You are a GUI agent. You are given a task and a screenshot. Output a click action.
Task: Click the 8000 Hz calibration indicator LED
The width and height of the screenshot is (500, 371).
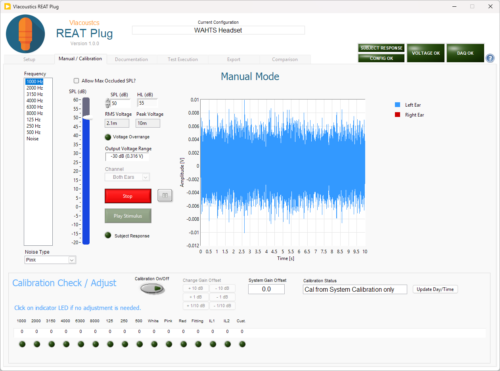tap(96, 344)
